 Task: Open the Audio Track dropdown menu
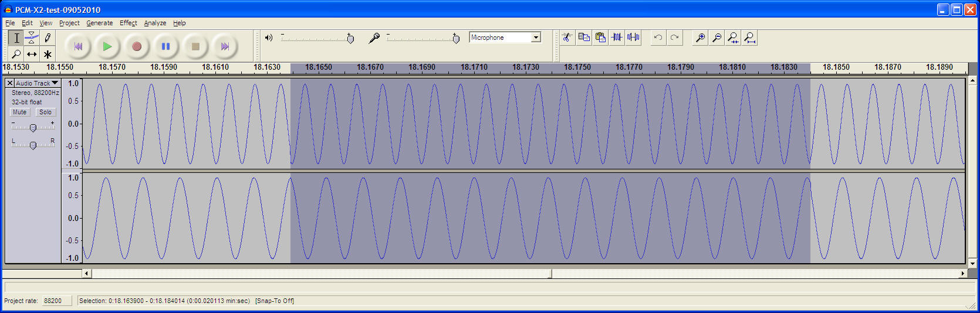37,83
